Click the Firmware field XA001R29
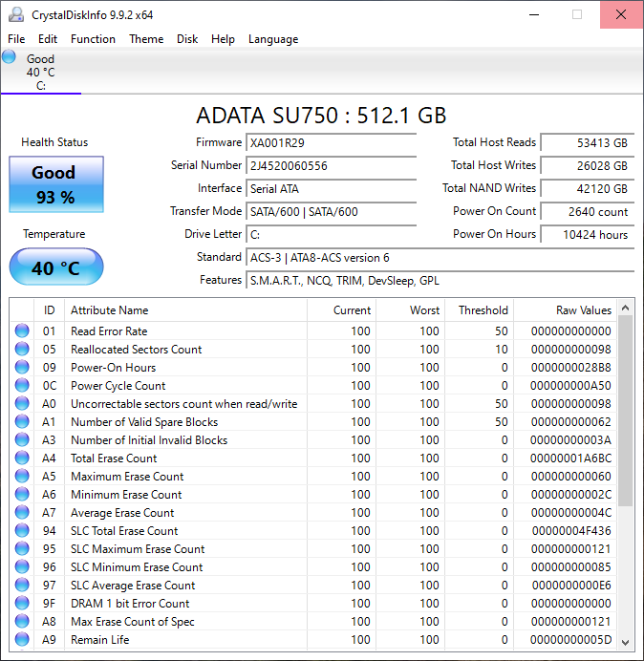The width and height of the screenshot is (644, 661). (331, 142)
